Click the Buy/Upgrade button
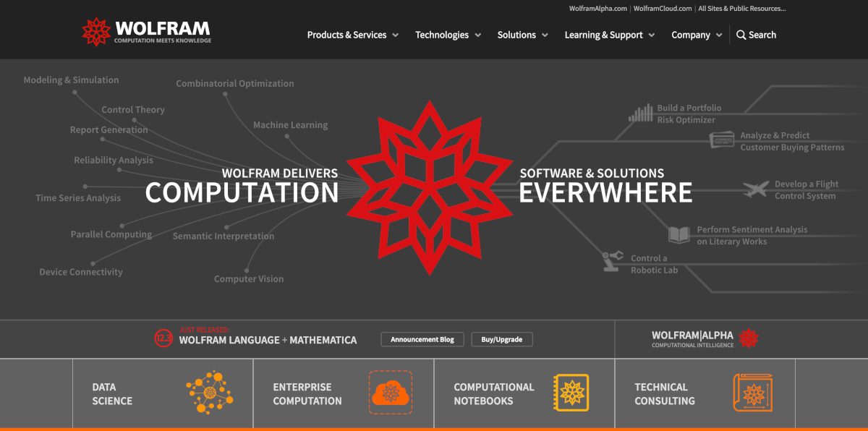Image resolution: width=868 pixels, height=431 pixels. coord(502,339)
